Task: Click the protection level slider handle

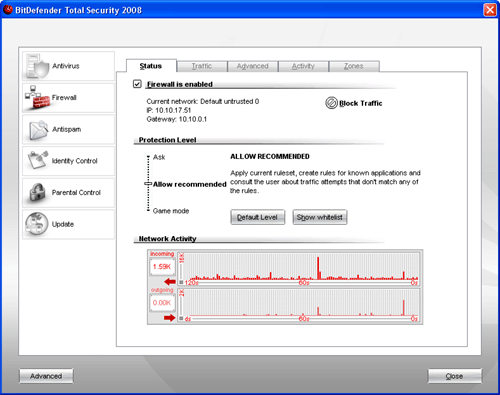Action: pyautogui.click(x=148, y=184)
